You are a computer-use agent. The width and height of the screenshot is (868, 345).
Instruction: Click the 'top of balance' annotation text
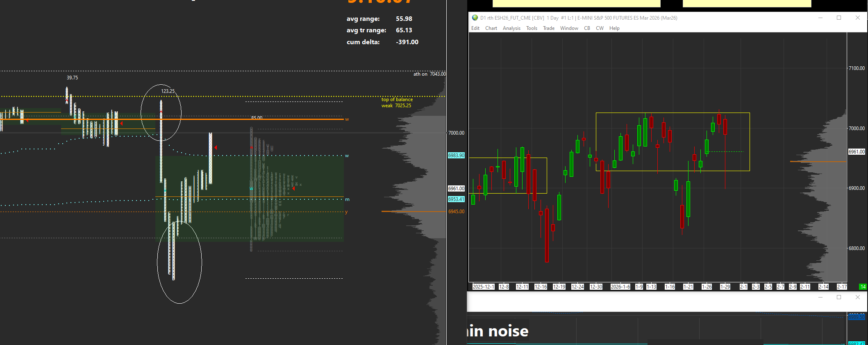coord(397,99)
